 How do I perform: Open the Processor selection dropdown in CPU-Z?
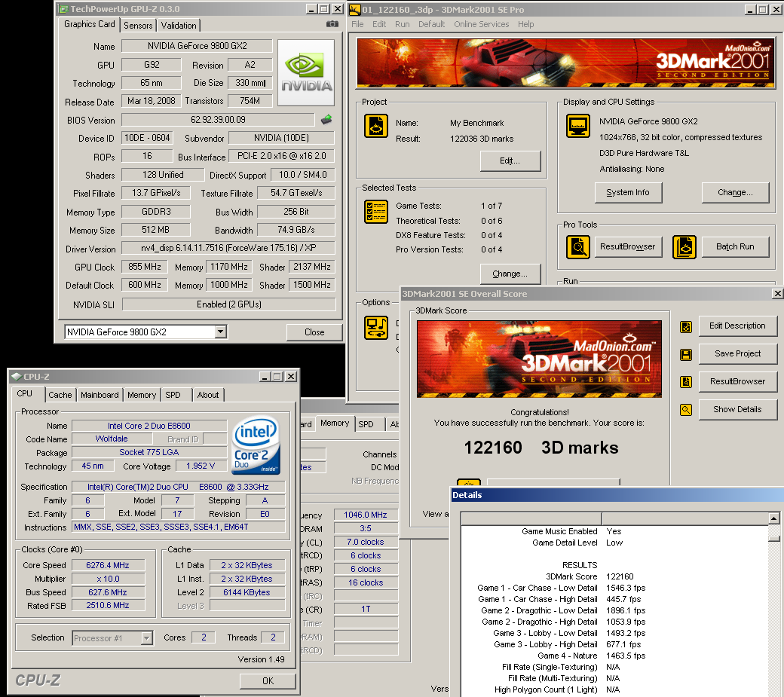(x=146, y=638)
